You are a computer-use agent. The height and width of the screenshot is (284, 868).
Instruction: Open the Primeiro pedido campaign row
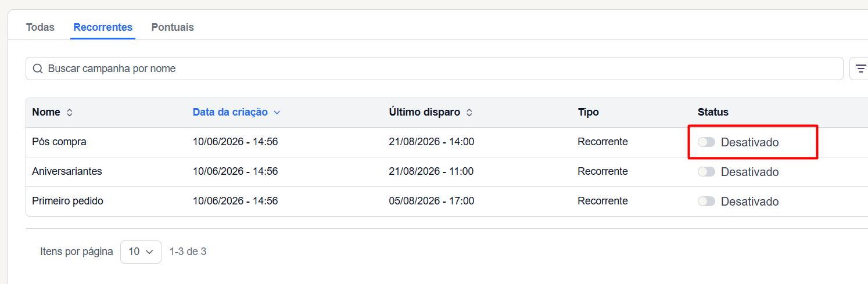coord(447,202)
